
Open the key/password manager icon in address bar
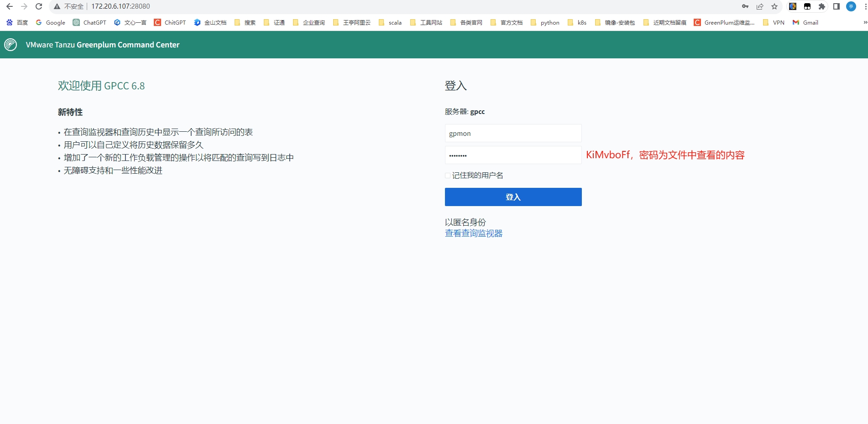click(745, 6)
